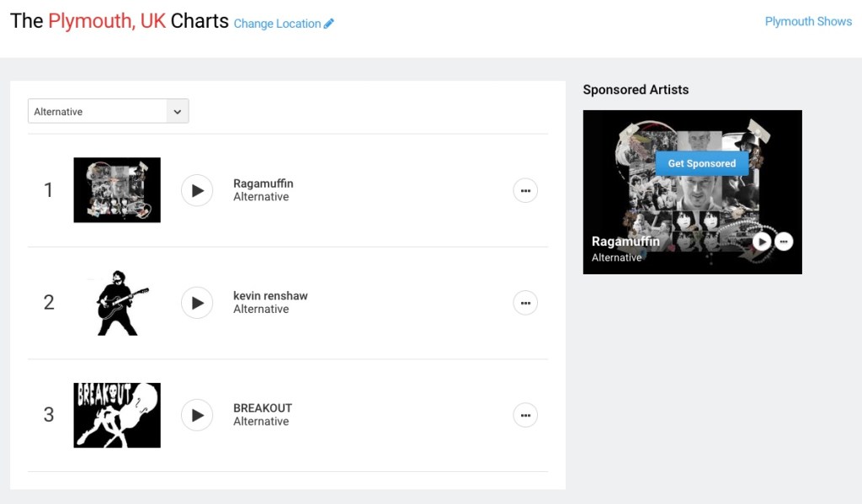
Task: Play the sponsored Ragamuffin artist
Action: click(x=761, y=241)
